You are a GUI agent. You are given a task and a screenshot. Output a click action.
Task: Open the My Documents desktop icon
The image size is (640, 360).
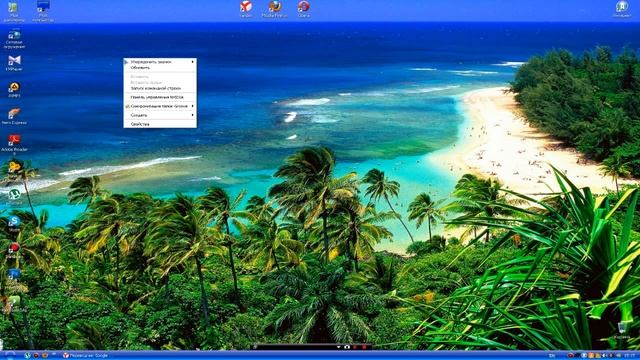(13, 11)
